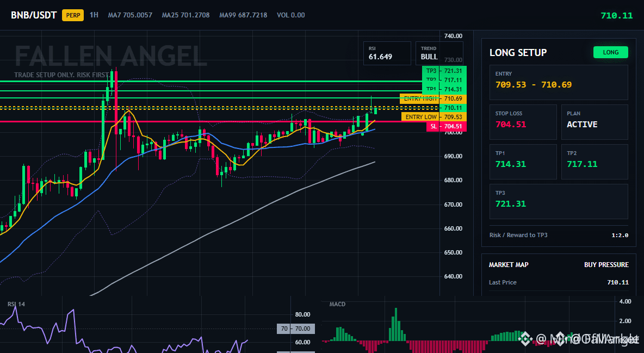Click the LONG SETUP panel heading
The height and width of the screenshot is (353, 644).
tap(518, 53)
